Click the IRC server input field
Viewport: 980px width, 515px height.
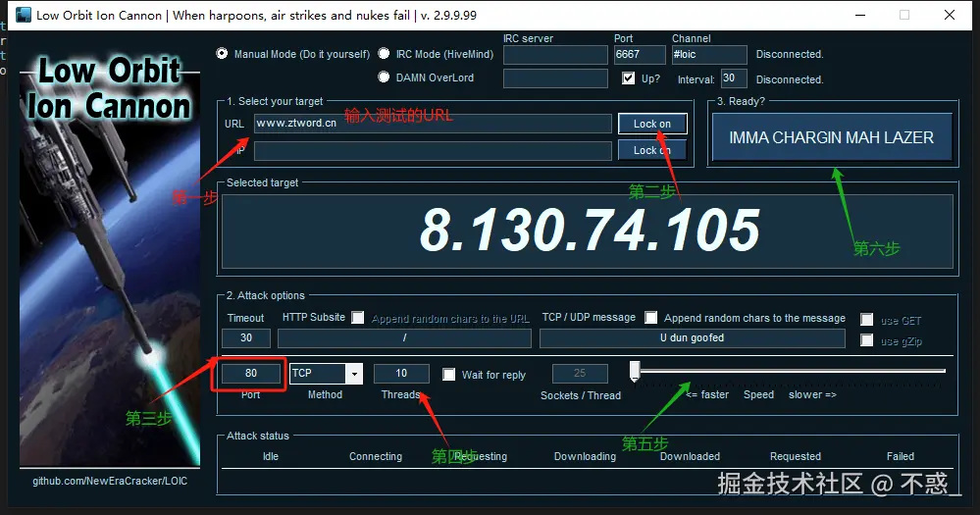(x=555, y=54)
